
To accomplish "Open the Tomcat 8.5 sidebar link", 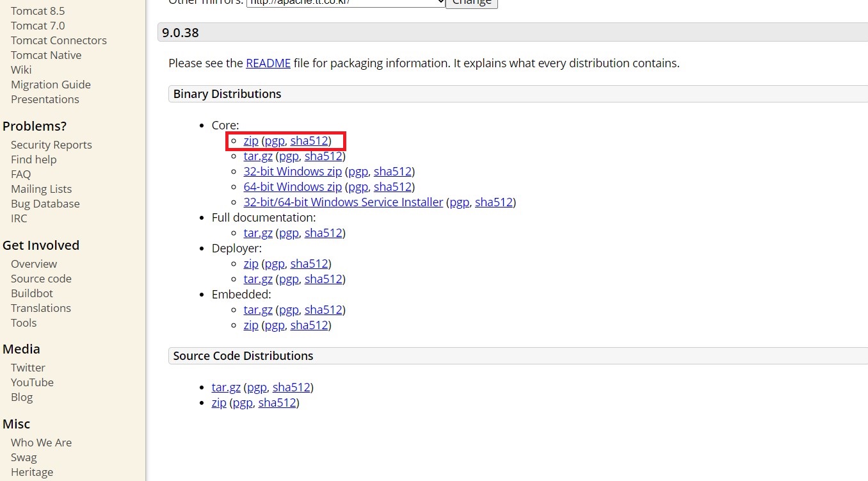I will 38,11.
